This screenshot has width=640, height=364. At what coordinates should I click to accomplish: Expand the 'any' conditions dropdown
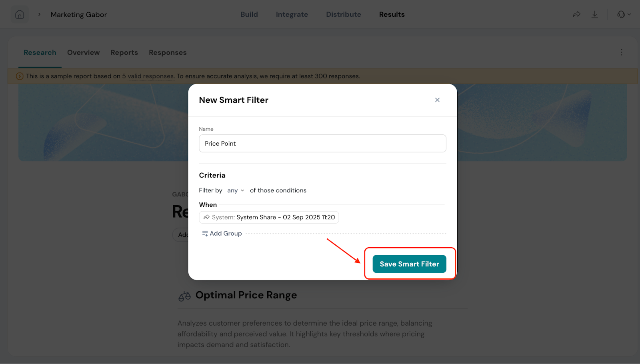tap(236, 190)
